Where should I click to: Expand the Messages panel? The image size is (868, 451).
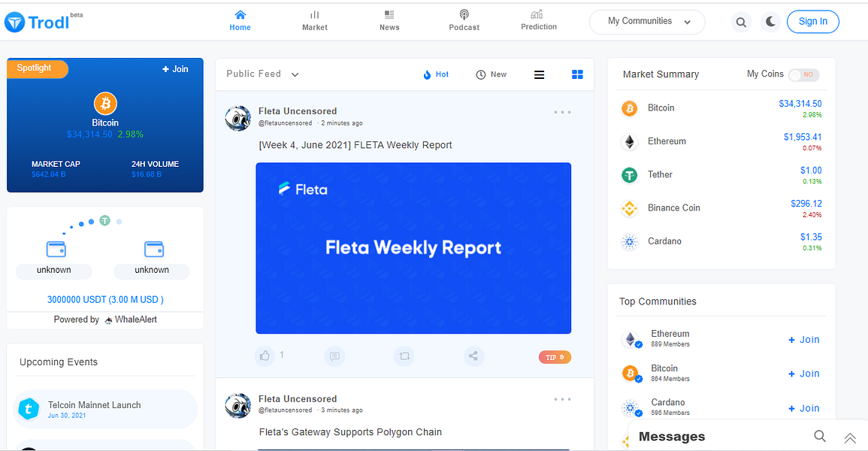pos(850,438)
